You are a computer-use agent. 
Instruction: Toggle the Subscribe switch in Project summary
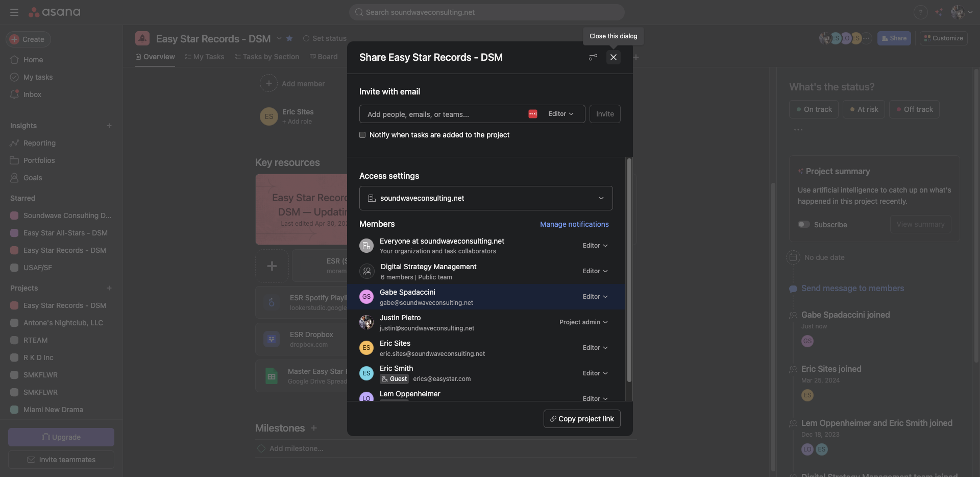click(804, 224)
